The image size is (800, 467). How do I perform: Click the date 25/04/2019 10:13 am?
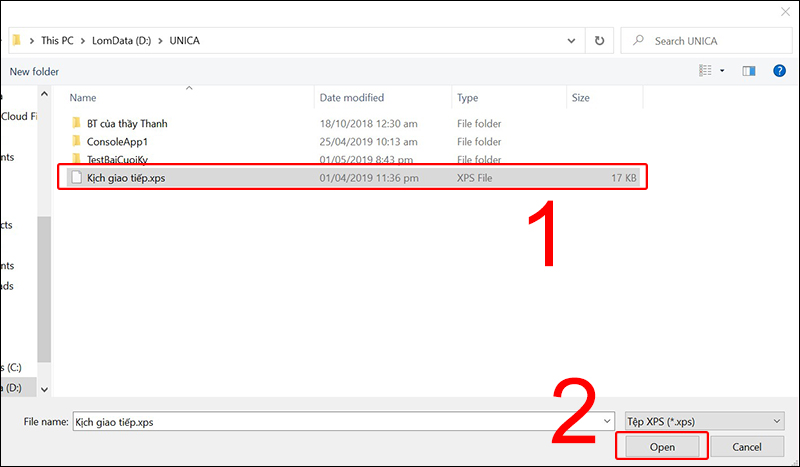coord(368,141)
